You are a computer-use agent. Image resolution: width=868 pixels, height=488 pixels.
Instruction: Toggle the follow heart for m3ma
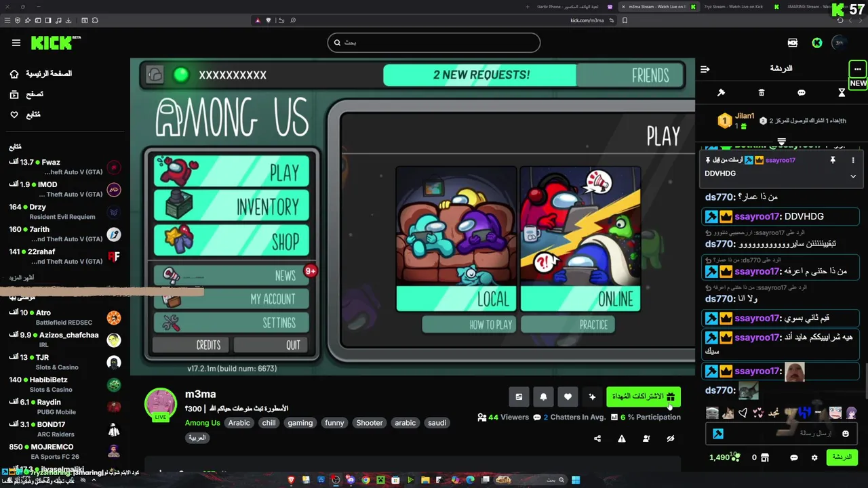coord(568,397)
